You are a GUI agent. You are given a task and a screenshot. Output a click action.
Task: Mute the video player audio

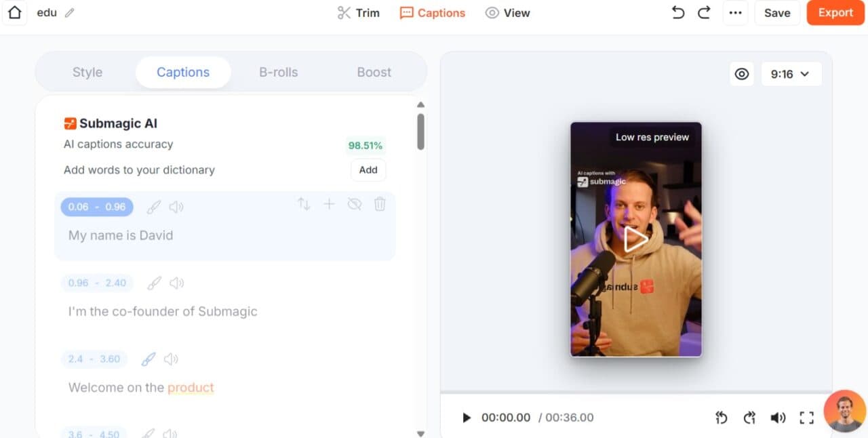coord(778,417)
